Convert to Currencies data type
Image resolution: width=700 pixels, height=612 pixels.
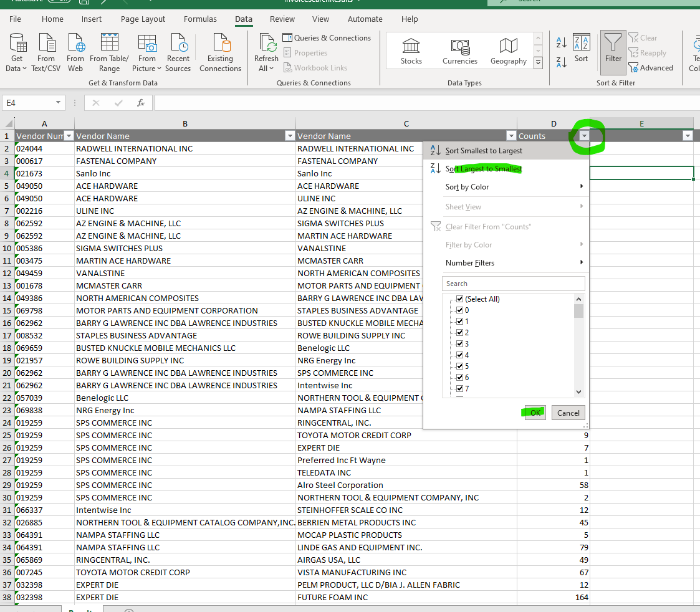[x=460, y=51]
